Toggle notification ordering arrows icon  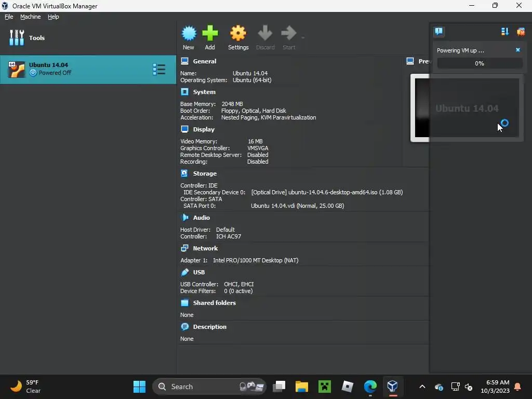click(x=505, y=32)
